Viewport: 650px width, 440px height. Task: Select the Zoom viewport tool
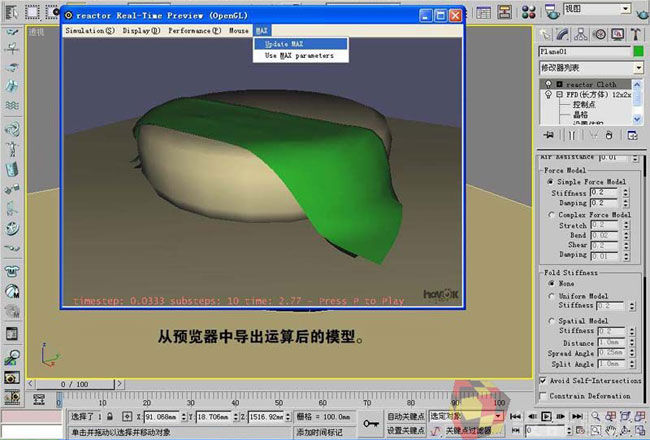[x=596, y=416]
